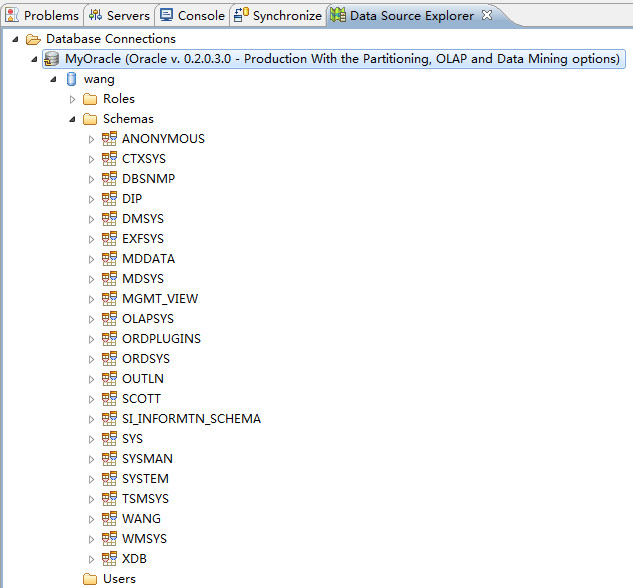Click the SCOTT schema icon

tap(109, 399)
